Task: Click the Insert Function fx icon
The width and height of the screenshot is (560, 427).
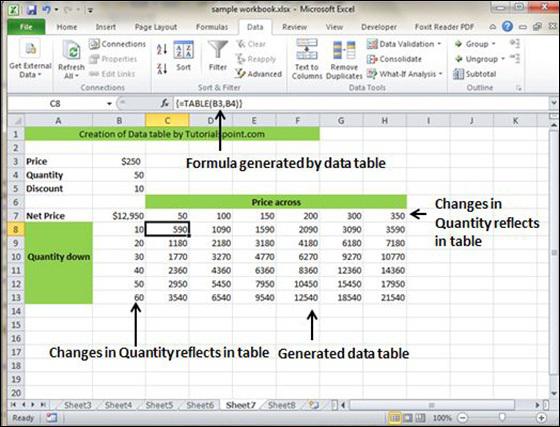Action: [165, 104]
